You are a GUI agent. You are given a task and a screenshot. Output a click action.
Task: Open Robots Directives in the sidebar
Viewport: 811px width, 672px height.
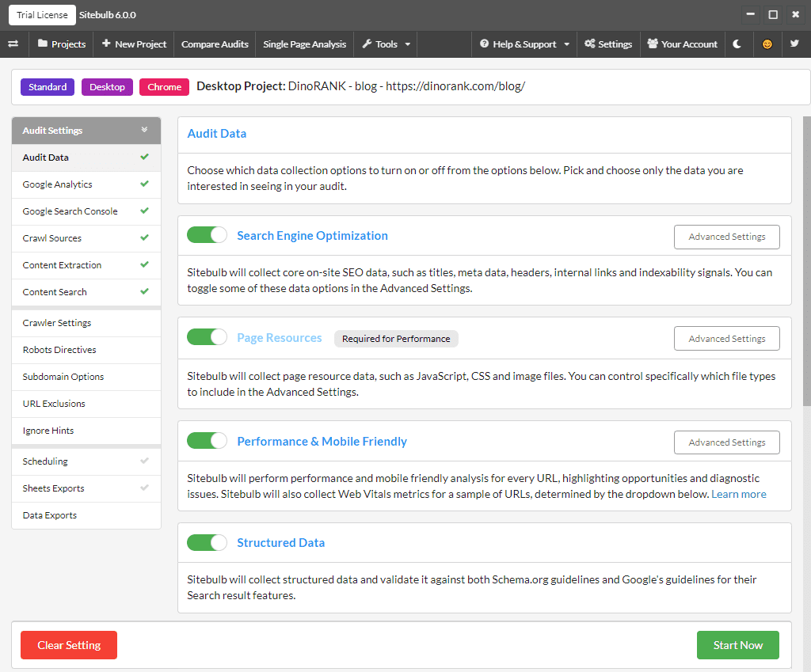click(x=86, y=349)
